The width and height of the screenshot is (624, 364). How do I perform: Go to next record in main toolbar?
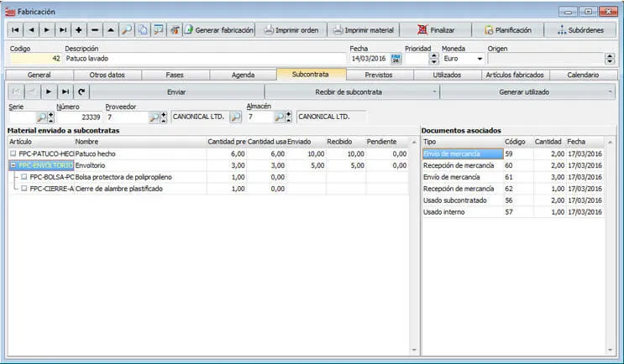[x=47, y=30]
